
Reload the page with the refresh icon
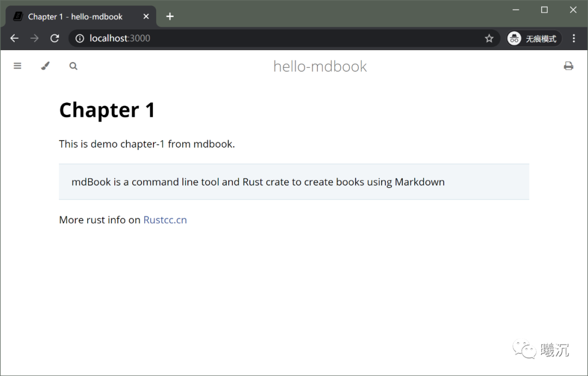coord(54,38)
